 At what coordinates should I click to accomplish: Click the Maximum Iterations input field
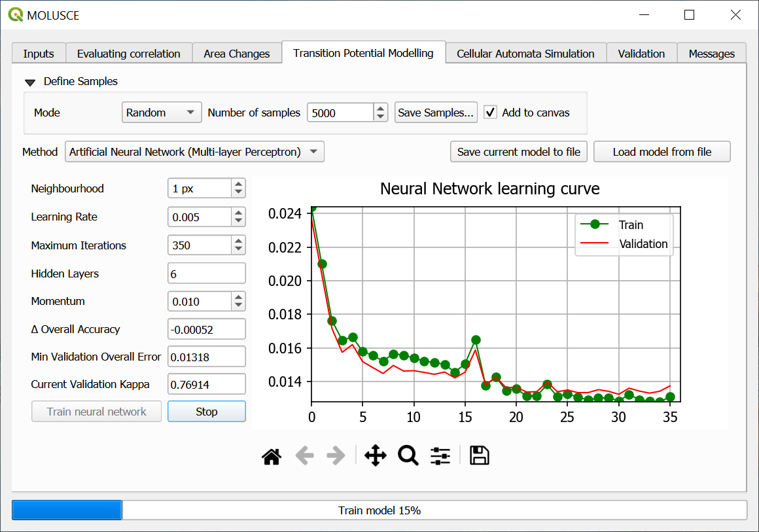(x=200, y=245)
